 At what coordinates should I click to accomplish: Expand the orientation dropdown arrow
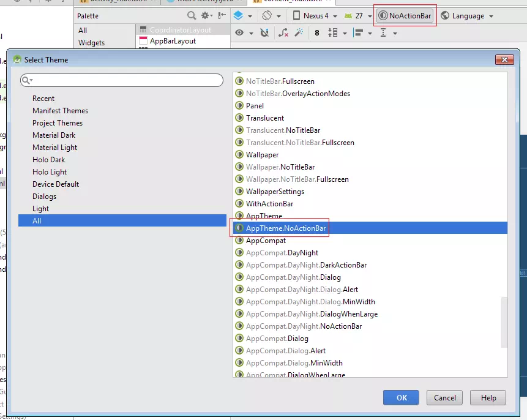click(278, 16)
